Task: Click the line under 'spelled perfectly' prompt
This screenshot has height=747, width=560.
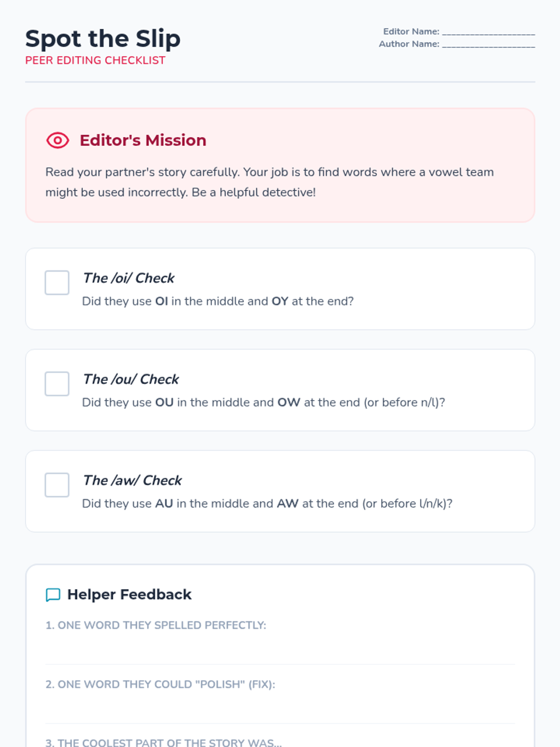Action: pyautogui.click(x=280, y=653)
